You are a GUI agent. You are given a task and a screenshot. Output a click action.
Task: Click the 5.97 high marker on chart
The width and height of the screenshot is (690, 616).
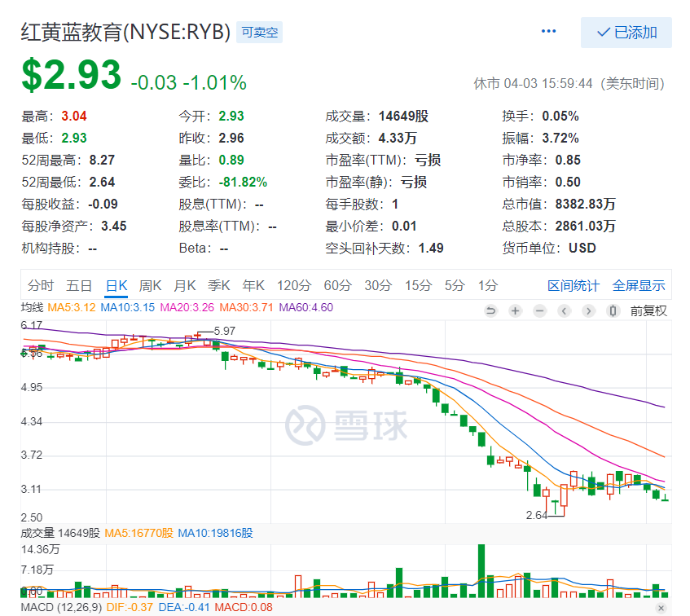pyautogui.click(x=224, y=331)
